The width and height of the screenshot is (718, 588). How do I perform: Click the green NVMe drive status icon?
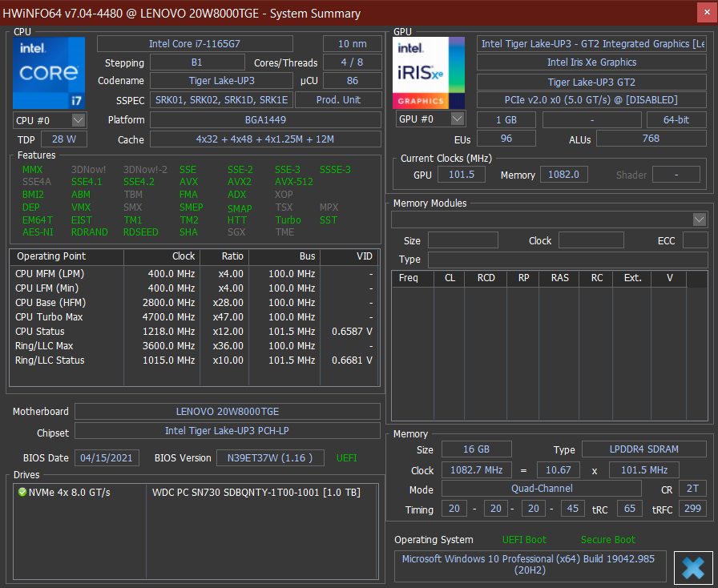pyautogui.click(x=22, y=492)
